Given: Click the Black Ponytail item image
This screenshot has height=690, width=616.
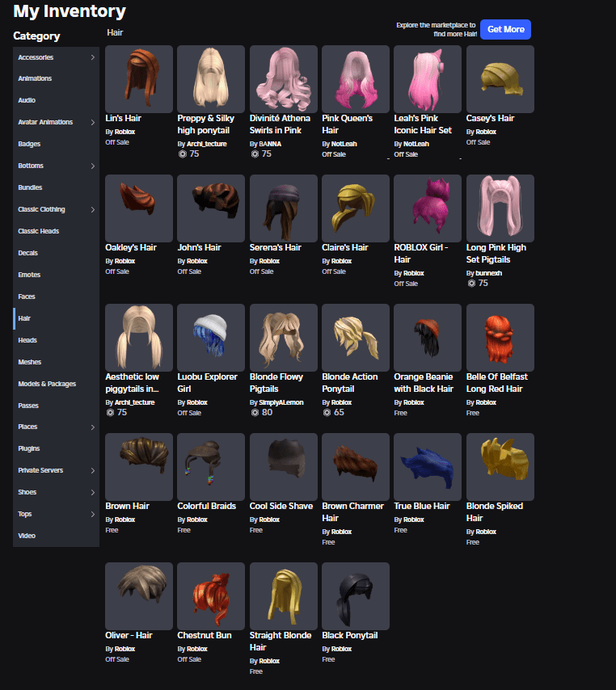Looking at the screenshot, I should (x=355, y=595).
